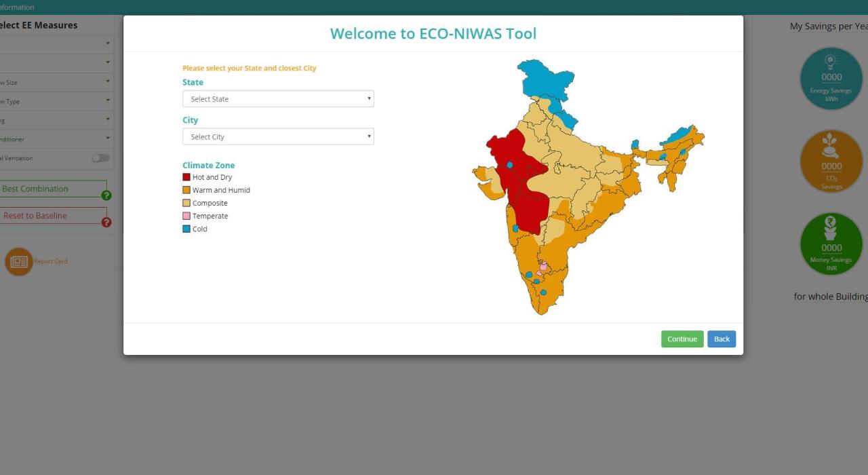Screen dimensions: 868x475
Task: Click the "Warm and Humid" legend label
Action: point(221,190)
